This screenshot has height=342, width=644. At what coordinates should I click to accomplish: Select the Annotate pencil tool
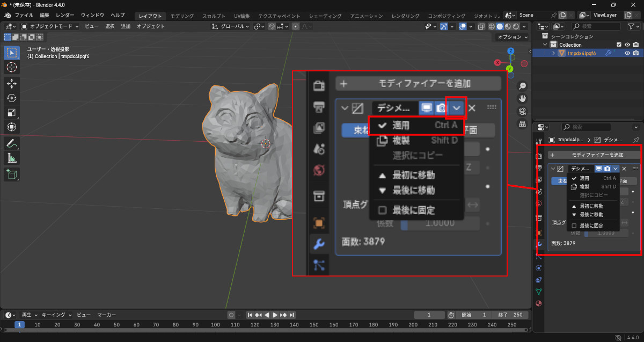(x=12, y=143)
